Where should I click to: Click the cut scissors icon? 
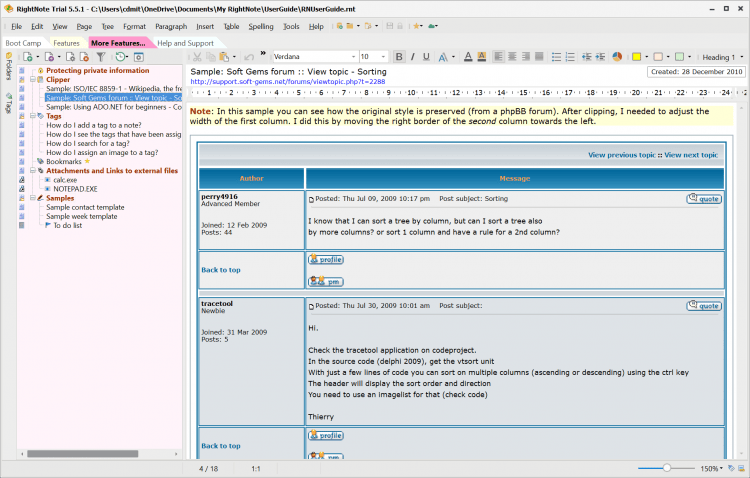(x=198, y=57)
